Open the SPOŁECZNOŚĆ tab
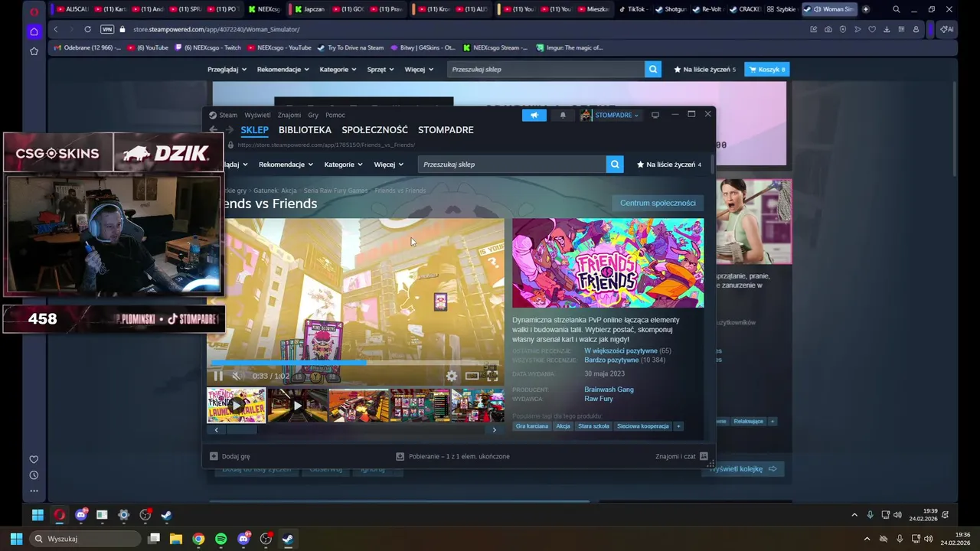980x551 pixels. (374, 130)
